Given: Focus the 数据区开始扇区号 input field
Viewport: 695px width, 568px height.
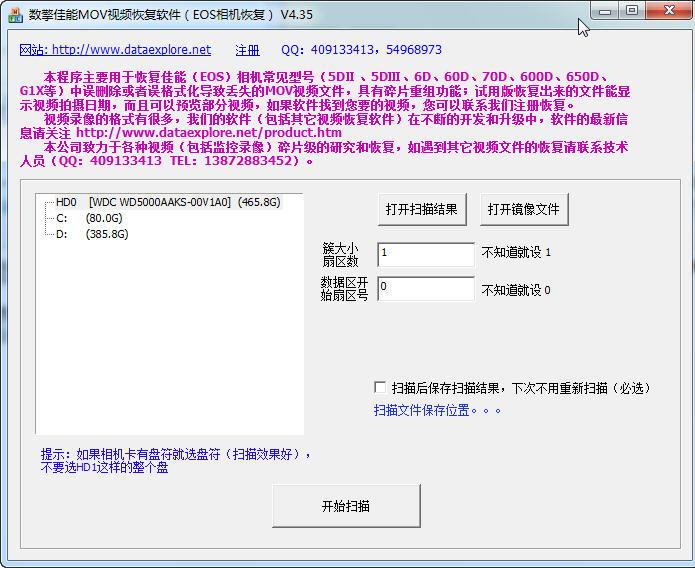Looking at the screenshot, I should tap(425, 289).
